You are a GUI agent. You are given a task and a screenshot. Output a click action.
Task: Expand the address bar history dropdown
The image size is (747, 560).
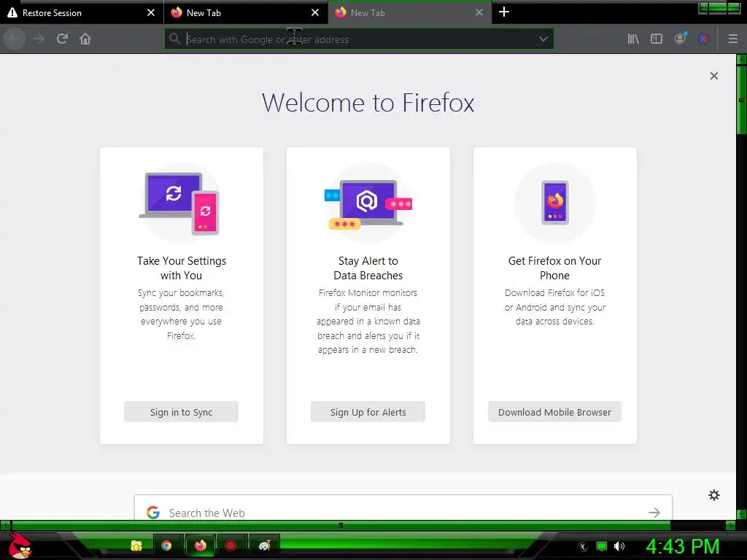pyautogui.click(x=543, y=39)
